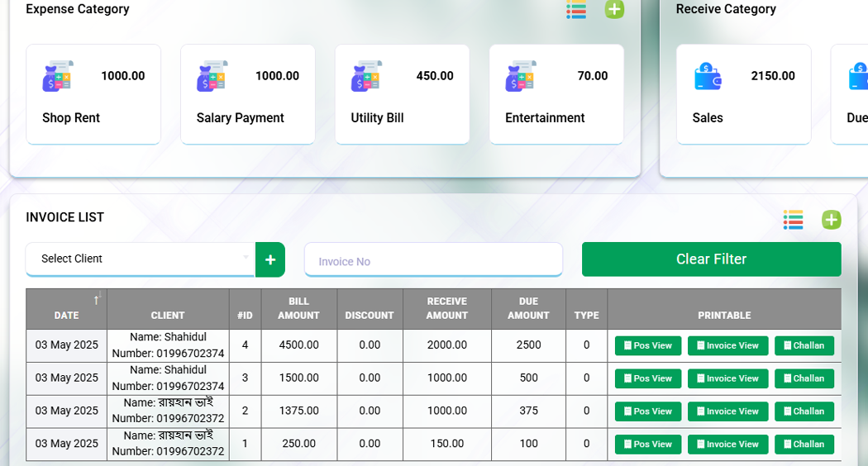Click the Expense Category list view icon
Viewport: 868px width, 466px height.
coord(576,10)
